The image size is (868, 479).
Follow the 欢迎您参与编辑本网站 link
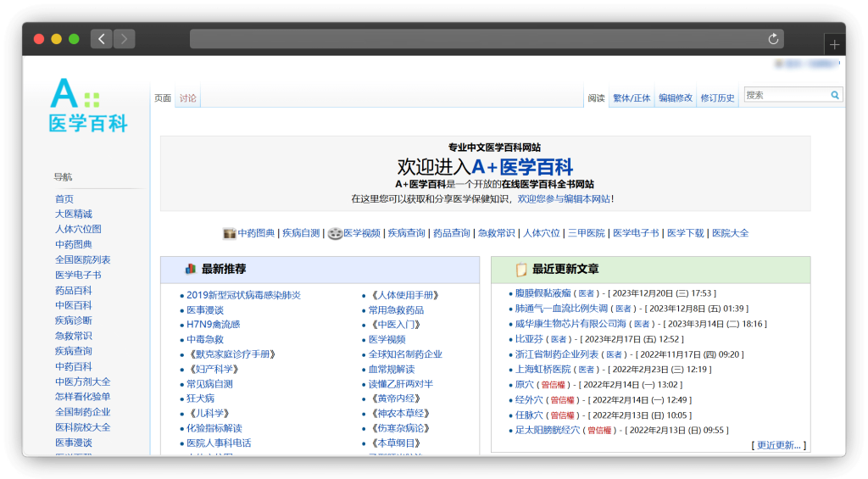564,198
